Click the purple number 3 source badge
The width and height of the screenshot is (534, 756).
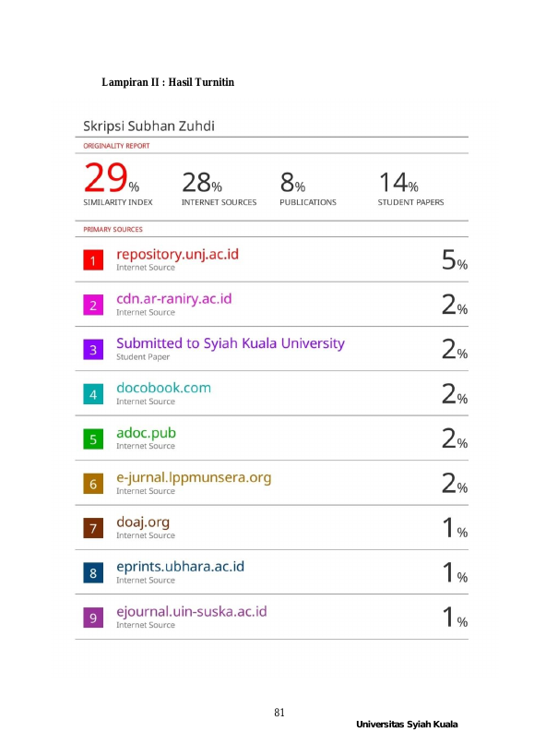[93, 350]
